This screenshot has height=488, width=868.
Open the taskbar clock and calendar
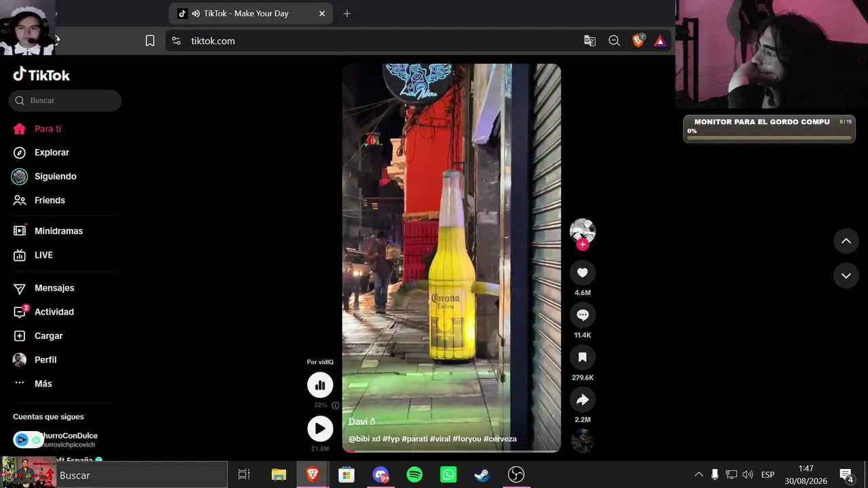(806, 475)
